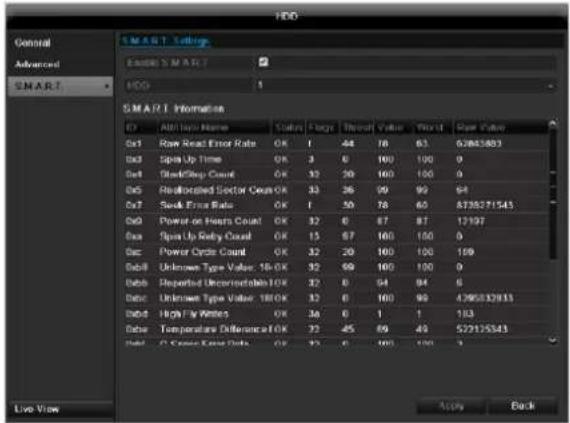Viewport: 570px width, 423px height.
Task: Select the Reported Uncorrectable row
Action: point(336,283)
